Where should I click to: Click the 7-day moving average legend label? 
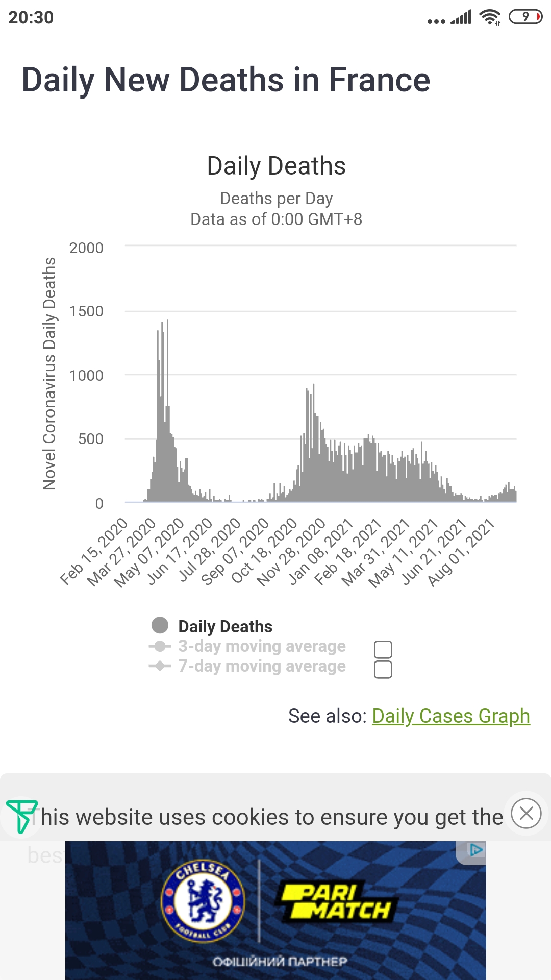coord(262,666)
